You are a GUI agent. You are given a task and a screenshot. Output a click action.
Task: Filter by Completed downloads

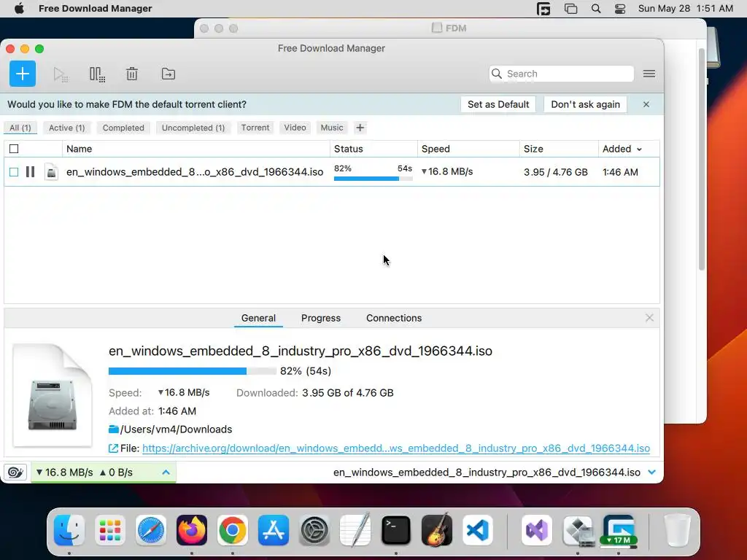tap(123, 128)
